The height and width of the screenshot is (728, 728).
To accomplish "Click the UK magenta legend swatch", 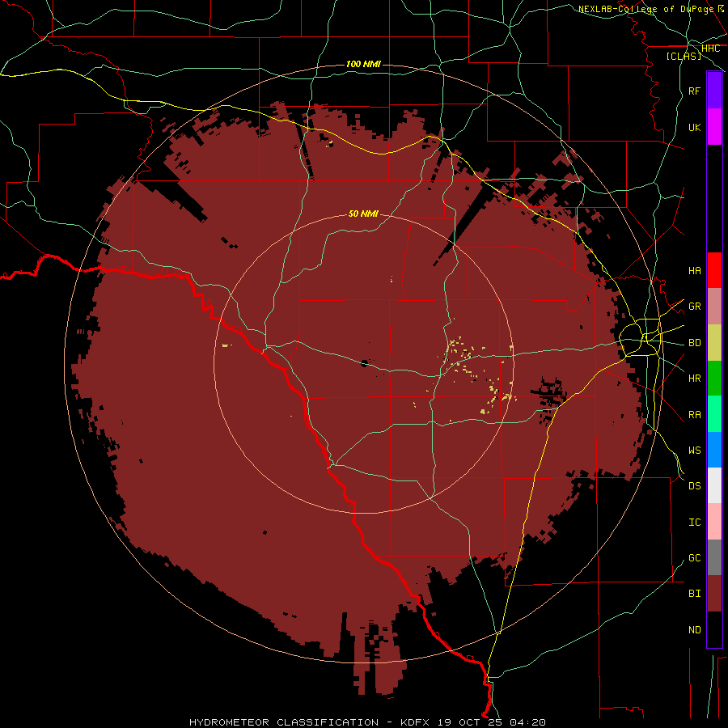I will (714, 127).
